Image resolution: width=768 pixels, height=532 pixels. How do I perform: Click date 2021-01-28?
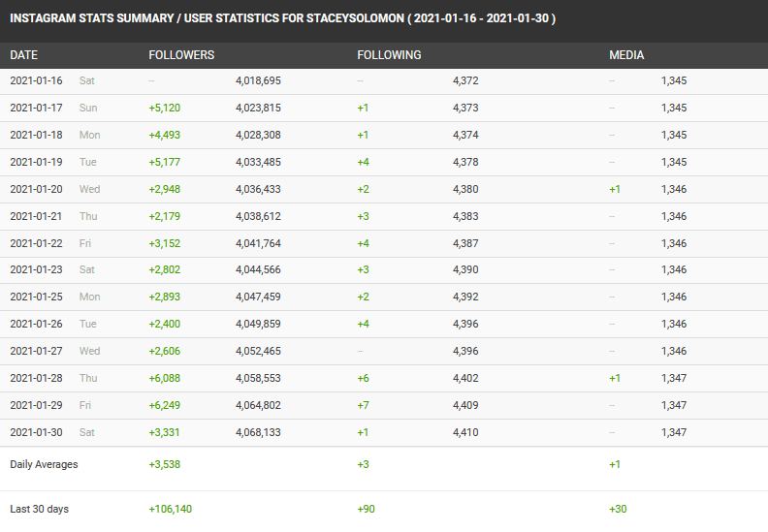(36, 378)
